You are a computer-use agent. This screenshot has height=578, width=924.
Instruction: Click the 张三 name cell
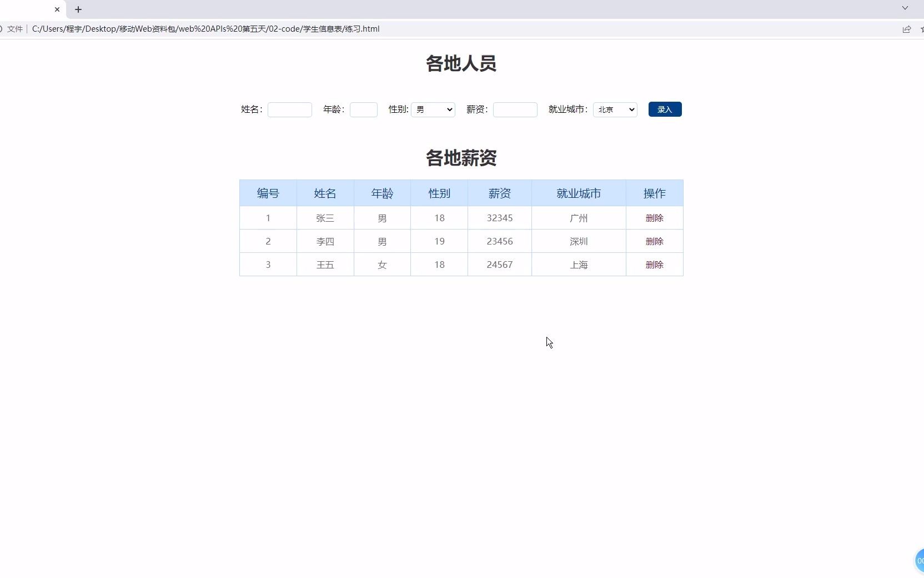[x=325, y=218]
